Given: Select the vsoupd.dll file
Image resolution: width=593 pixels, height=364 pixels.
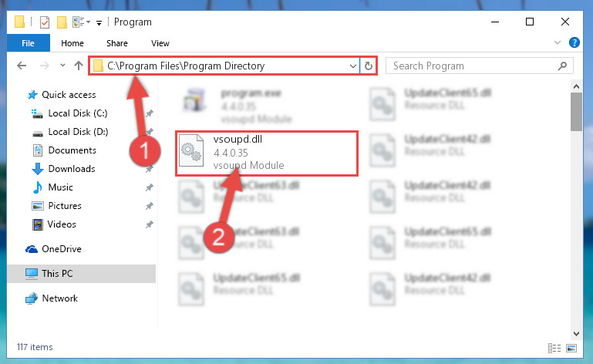Looking at the screenshot, I should pyautogui.click(x=267, y=153).
